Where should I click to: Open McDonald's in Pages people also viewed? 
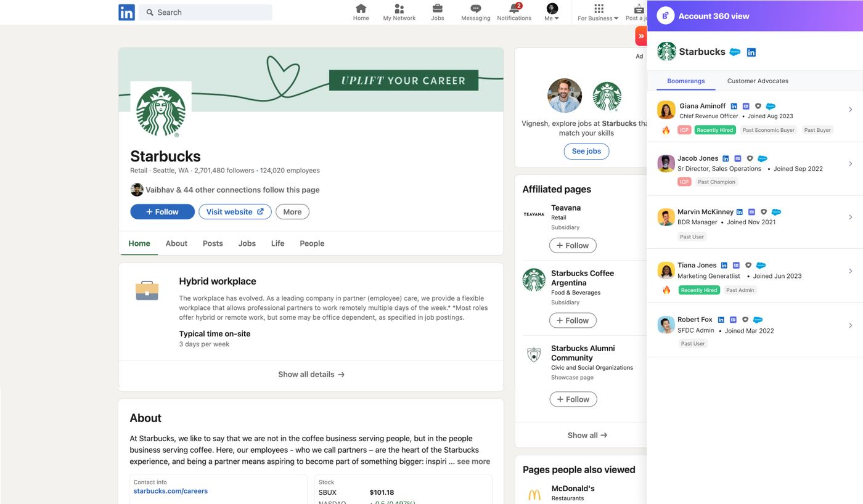[x=573, y=489]
